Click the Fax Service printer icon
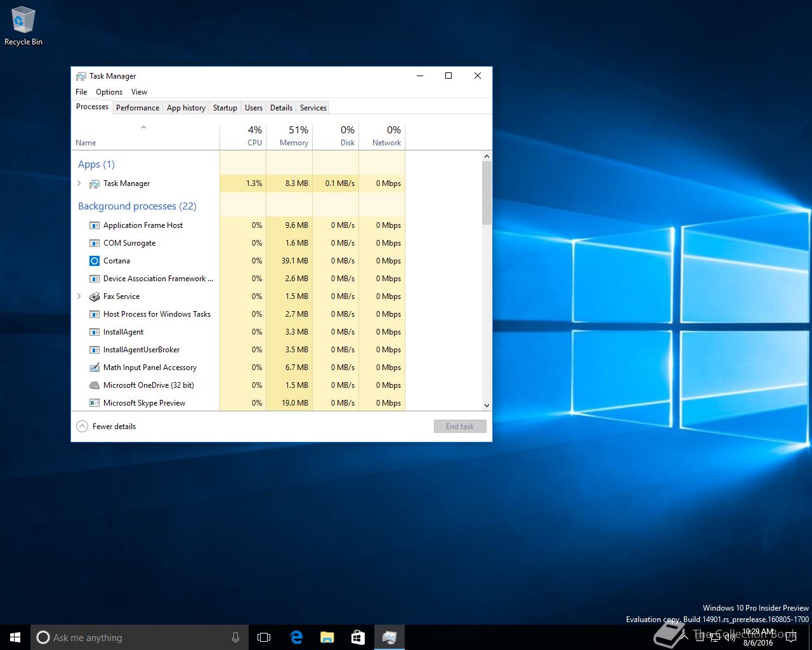This screenshot has height=650, width=812. [x=95, y=296]
